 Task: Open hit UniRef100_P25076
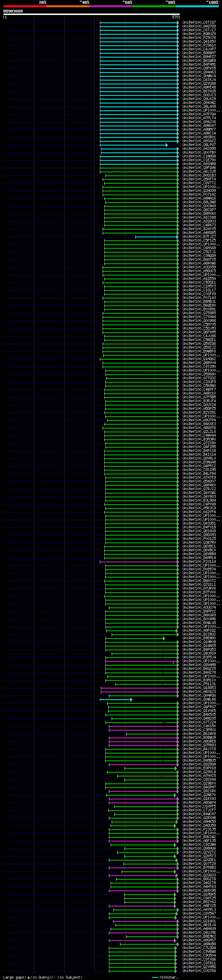click(199, 38)
